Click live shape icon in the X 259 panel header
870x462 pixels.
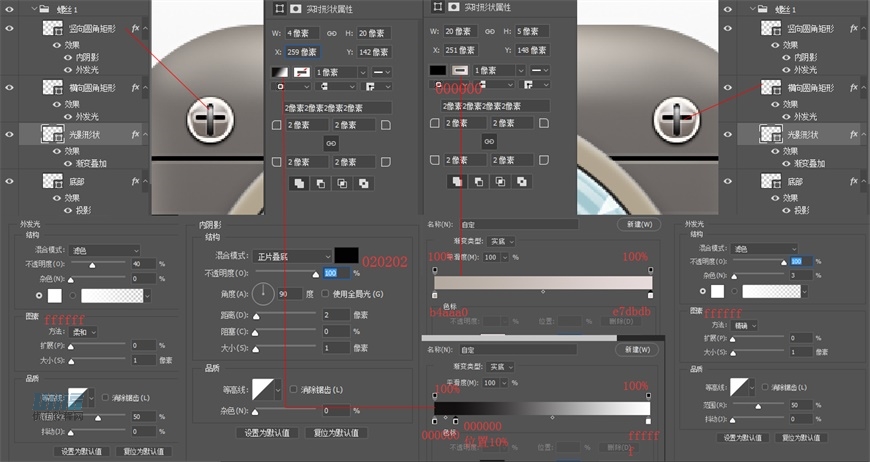(x=280, y=8)
